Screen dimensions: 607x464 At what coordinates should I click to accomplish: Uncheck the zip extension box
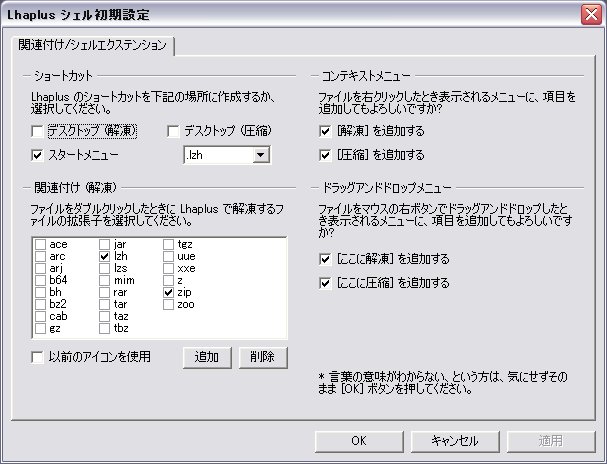pos(168,292)
